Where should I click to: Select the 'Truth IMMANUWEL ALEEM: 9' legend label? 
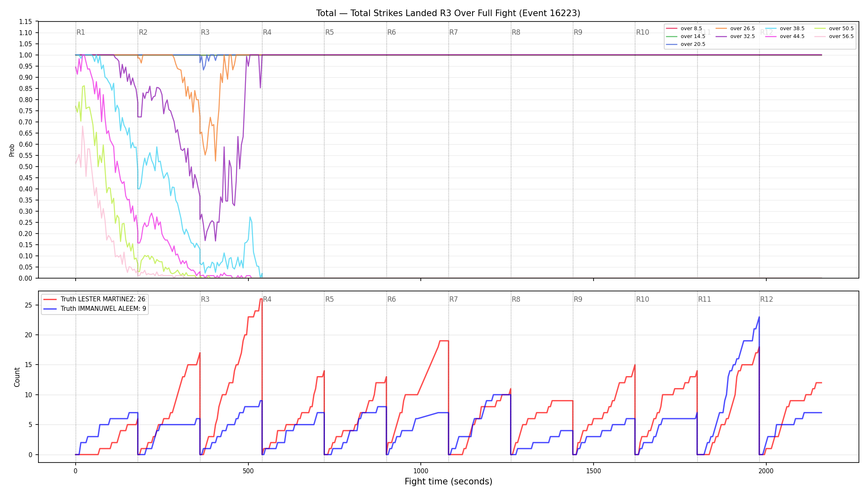coord(103,309)
